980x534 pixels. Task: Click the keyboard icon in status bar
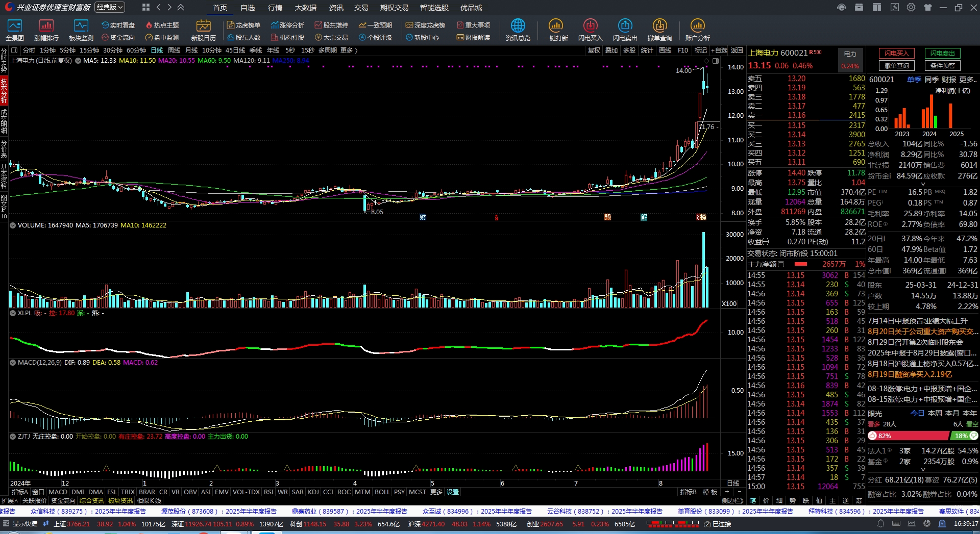coord(896,524)
